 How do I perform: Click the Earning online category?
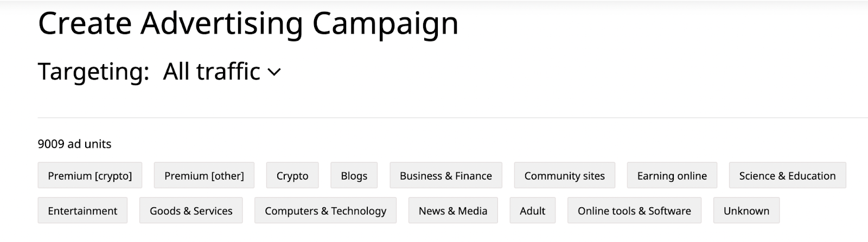(672, 176)
